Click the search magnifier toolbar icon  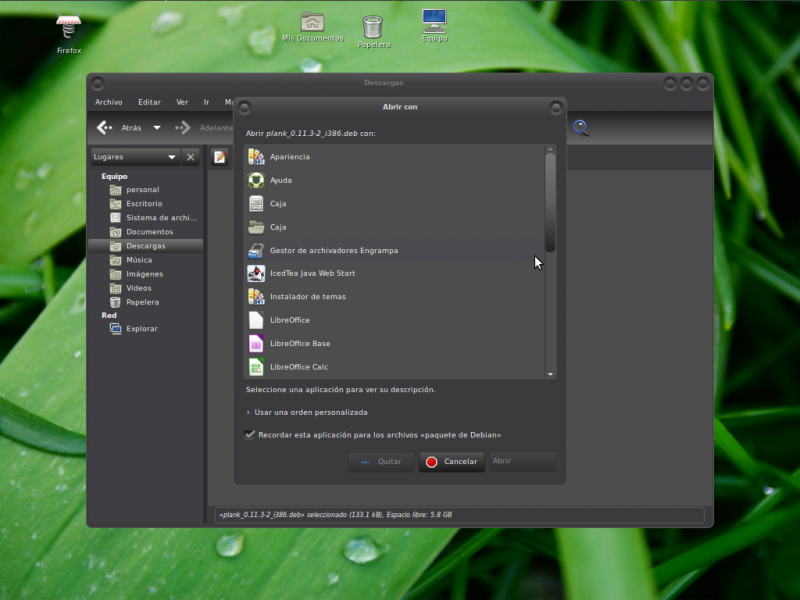tap(580, 127)
